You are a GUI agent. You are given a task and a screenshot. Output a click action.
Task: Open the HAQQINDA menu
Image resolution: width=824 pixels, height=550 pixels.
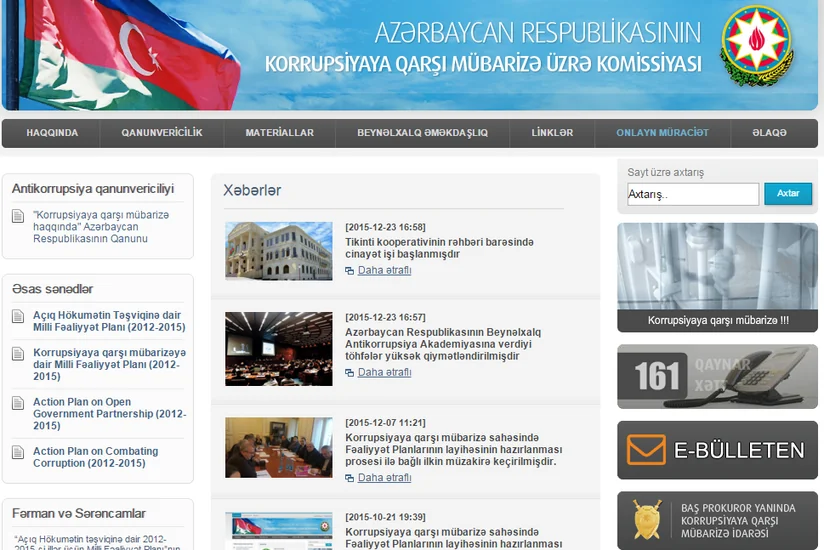click(52, 133)
